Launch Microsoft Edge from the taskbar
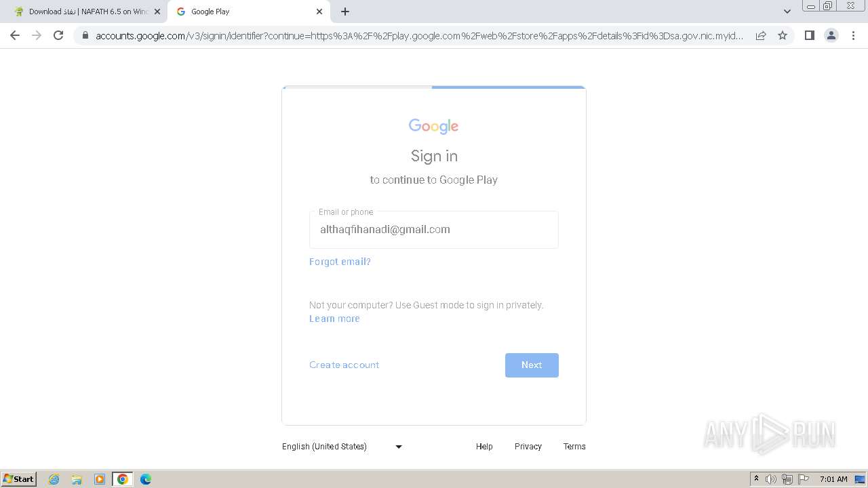The height and width of the screenshot is (488, 868). [145, 479]
